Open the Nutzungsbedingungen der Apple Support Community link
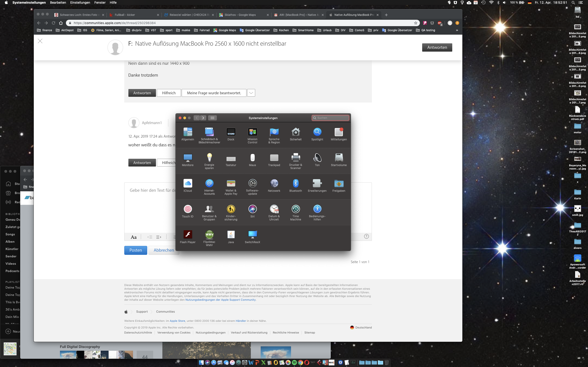The height and width of the screenshot is (367, 588). pyautogui.click(x=220, y=300)
